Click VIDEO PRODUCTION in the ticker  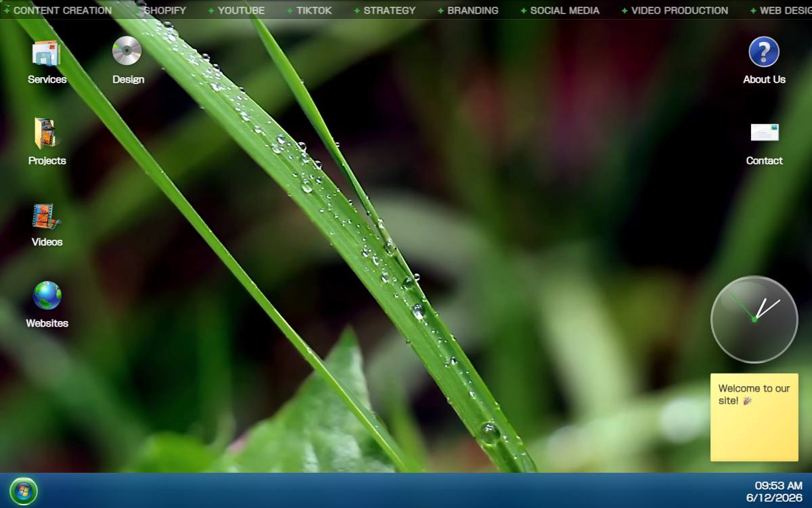pos(679,10)
